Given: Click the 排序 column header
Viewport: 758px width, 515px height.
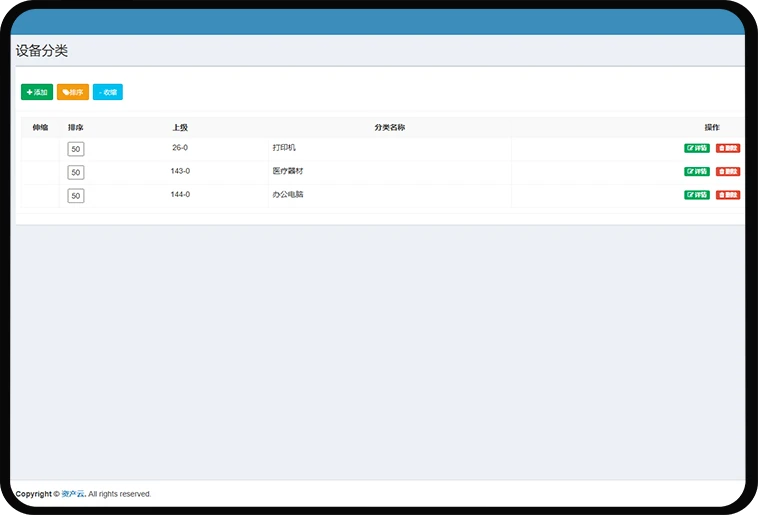Looking at the screenshot, I should click(x=76, y=127).
